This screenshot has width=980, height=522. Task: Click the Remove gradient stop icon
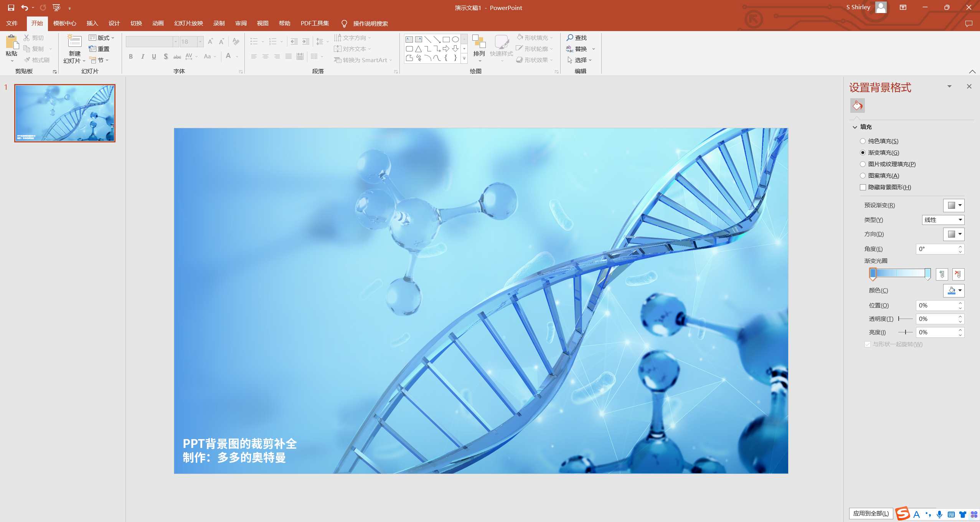[x=958, y=274]
